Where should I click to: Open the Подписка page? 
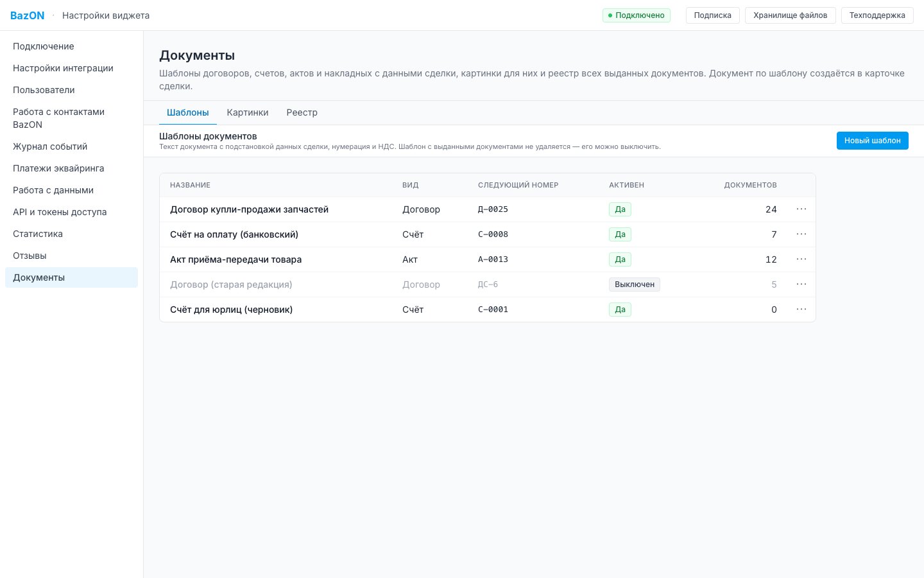tap(712, 15)
